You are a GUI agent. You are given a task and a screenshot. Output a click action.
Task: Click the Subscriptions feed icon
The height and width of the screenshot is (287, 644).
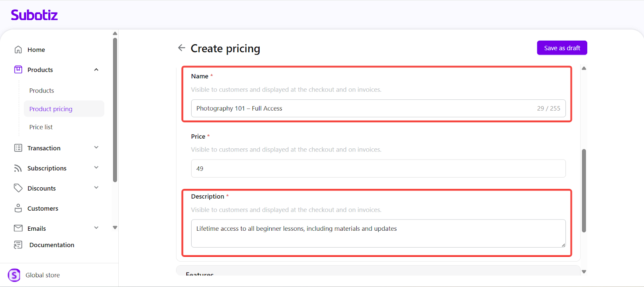point(18,168)
